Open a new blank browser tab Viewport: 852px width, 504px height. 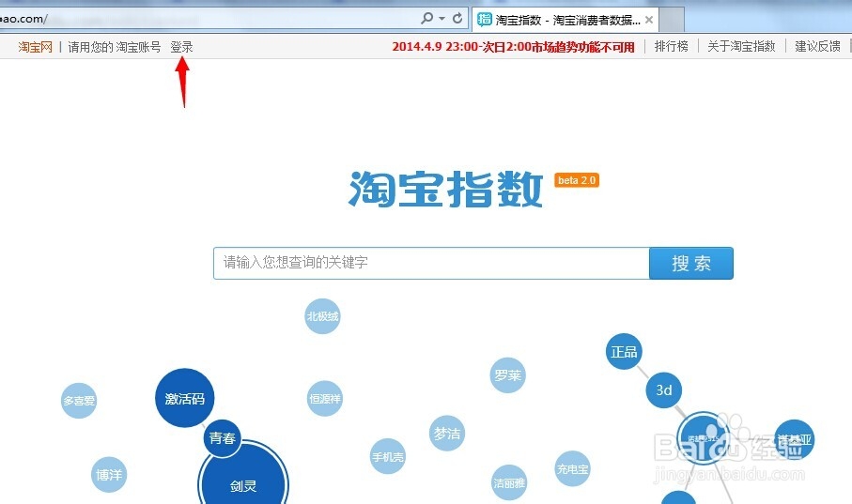[x=672, y=20]
